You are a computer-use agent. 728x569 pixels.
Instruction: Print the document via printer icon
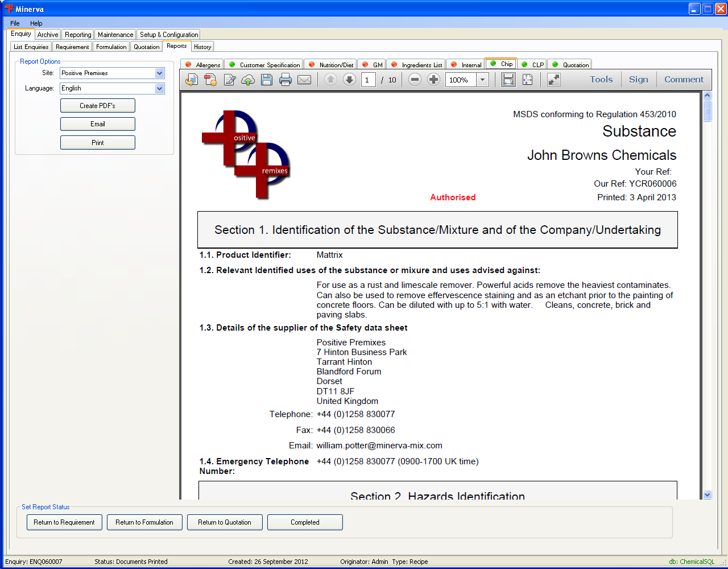coord(286,80)
